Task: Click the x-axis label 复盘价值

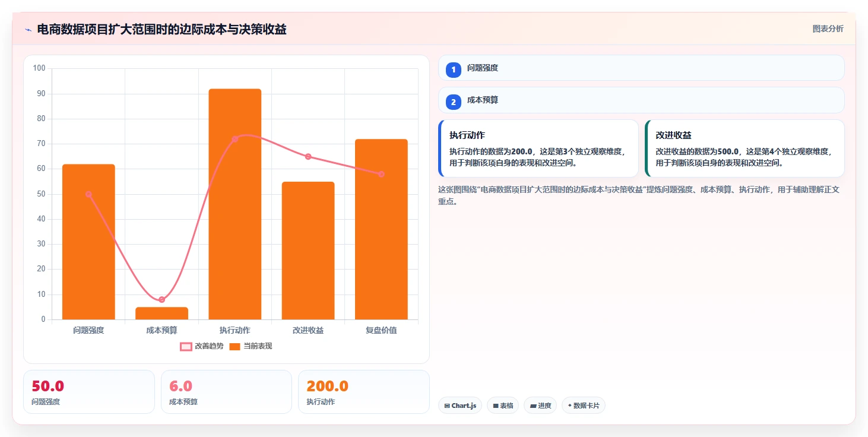Action: pyautogui.click(x=381, y=330)
